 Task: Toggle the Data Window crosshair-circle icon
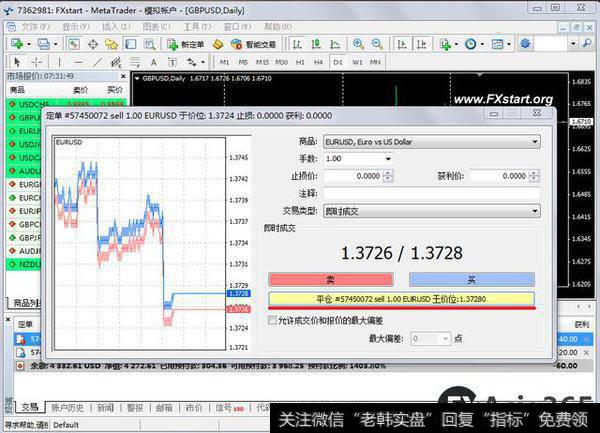pyautogui.click(x=93, y=44)
